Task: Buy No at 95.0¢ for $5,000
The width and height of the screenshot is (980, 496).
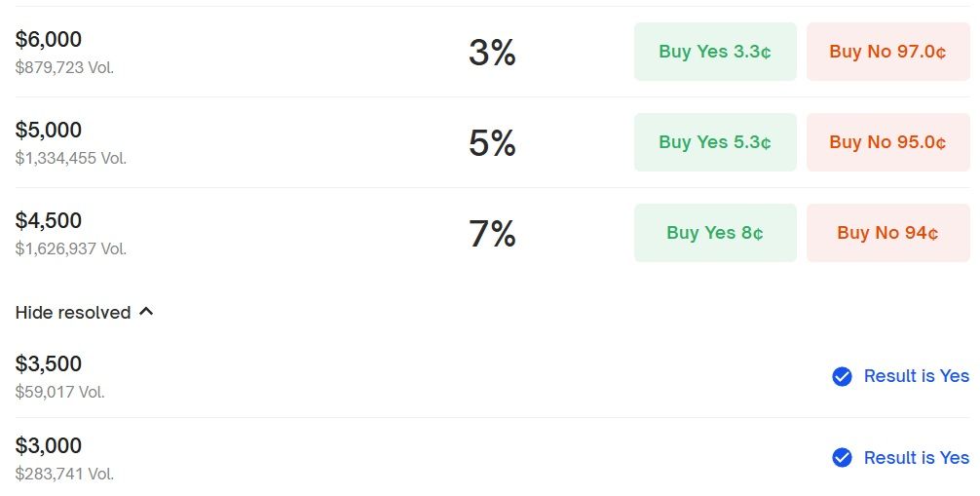Action: coord(888,142)
